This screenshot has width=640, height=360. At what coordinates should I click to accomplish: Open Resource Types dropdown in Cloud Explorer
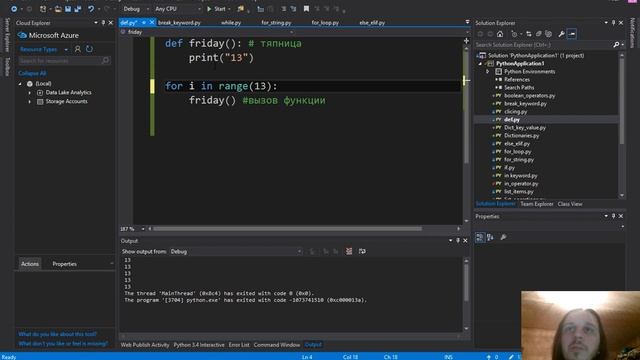pyautogui.click(x=44, y=49)
